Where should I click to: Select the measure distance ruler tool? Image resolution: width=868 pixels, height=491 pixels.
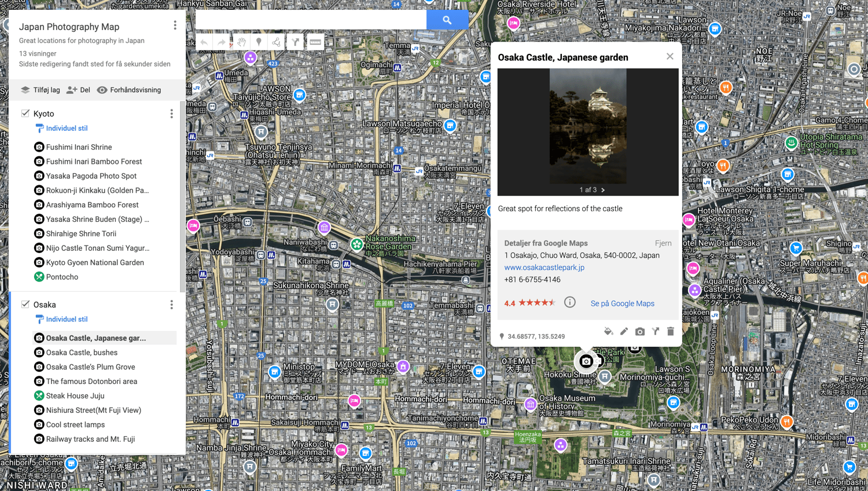[x=315, y=42]
